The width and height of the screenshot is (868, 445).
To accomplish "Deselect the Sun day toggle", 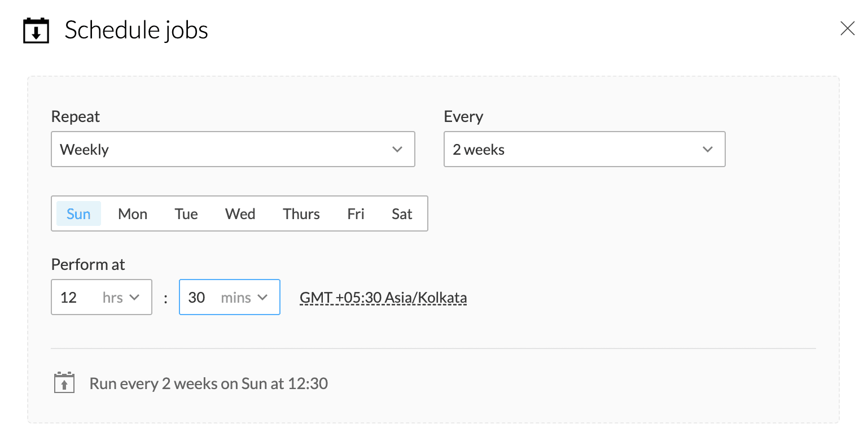I will point(78,213).
